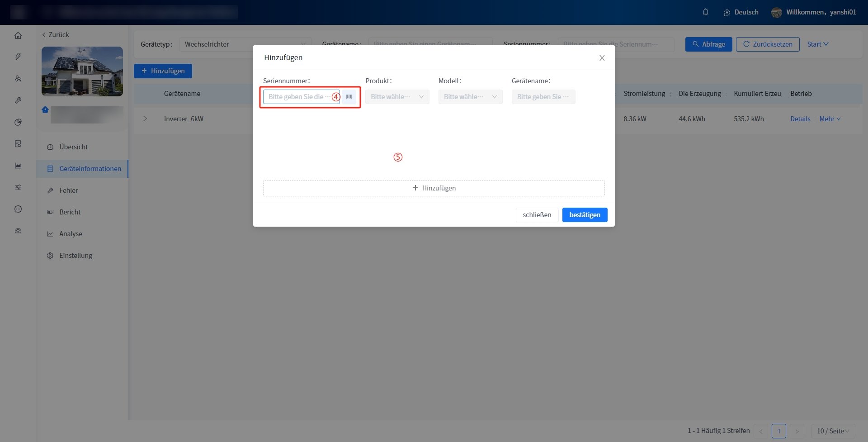Image resolution: width=868 pixels, height=442 pixels.
Task: Click the Seriennummer input field in dialog
Action: coord(296,97)
